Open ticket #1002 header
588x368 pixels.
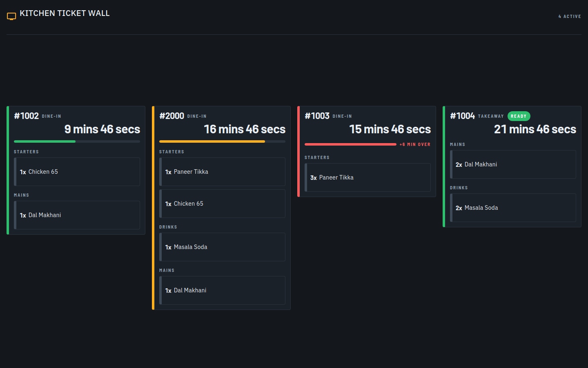26,116
